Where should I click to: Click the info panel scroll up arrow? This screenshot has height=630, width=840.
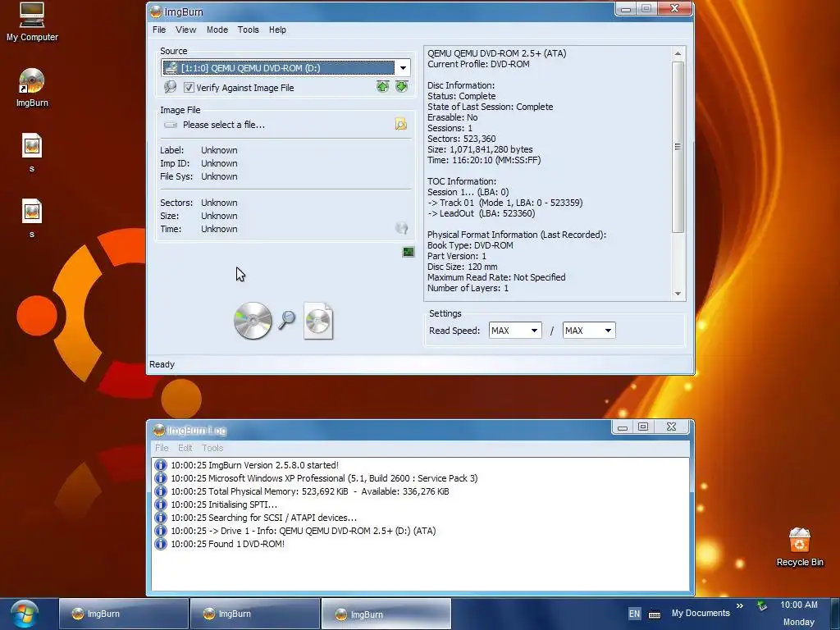pos(678,53)
